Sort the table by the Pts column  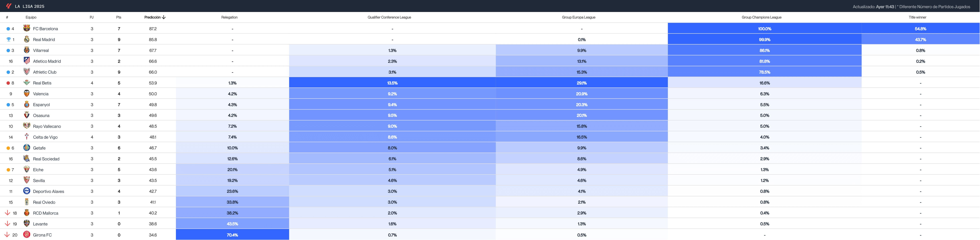pos(119,17)
